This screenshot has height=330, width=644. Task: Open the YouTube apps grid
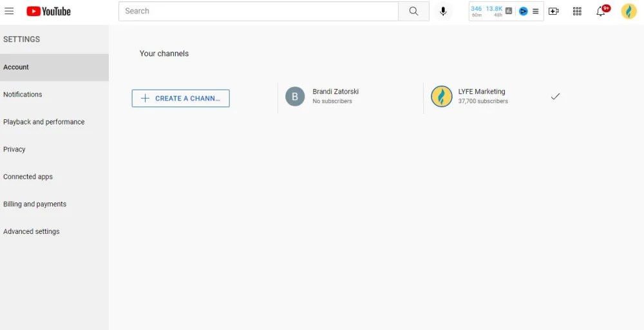click(577, 11)
